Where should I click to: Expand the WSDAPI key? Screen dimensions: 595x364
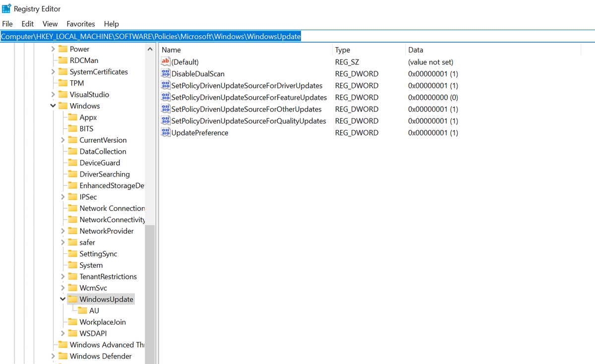(63, 334)
